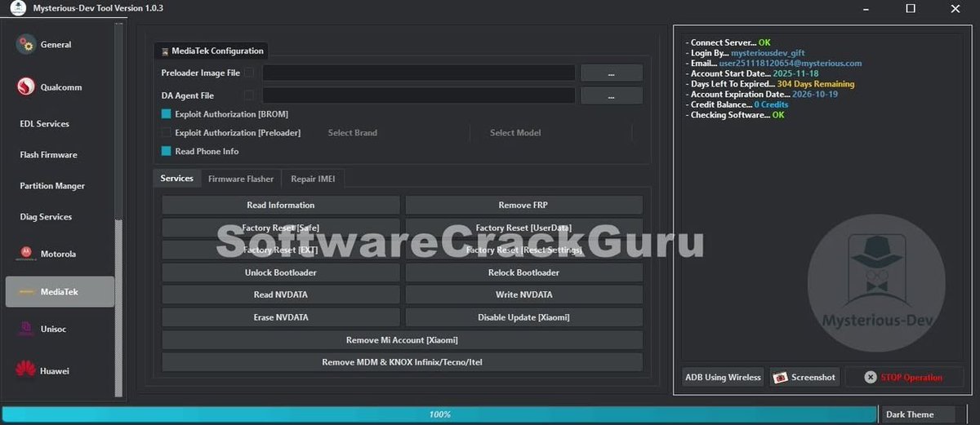Click Factory Reset [UserData] button
This screenshot has height=425, width=980.
tap(523, 228)
